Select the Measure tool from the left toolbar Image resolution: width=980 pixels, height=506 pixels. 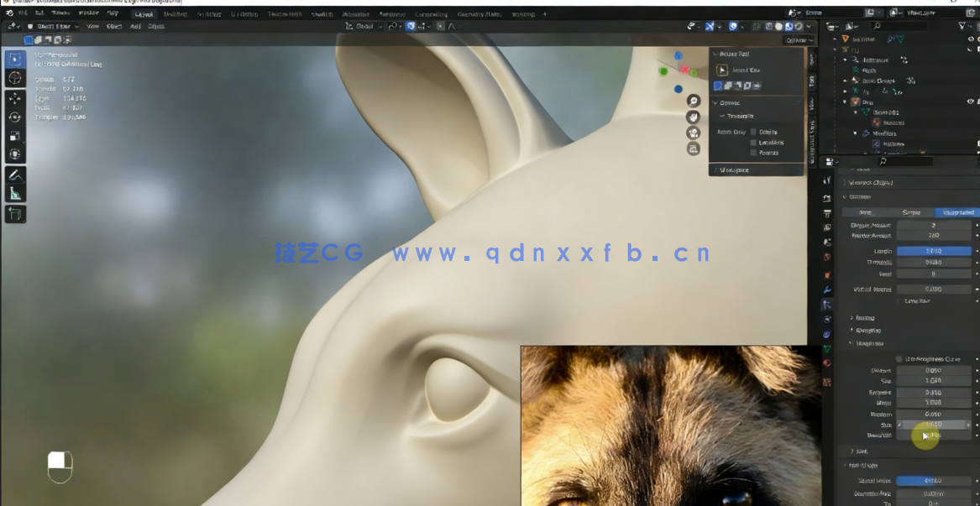pyautogui.click(x=13, y=195)
